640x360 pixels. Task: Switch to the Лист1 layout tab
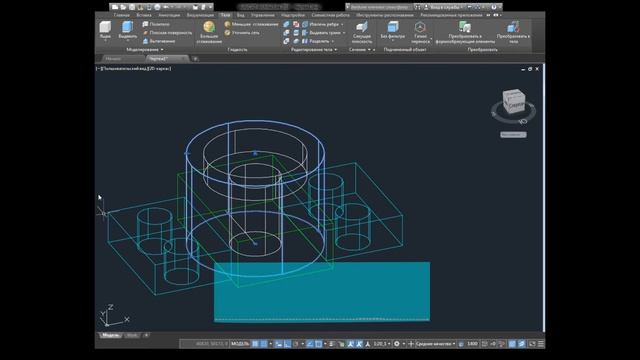coord(131,336)
